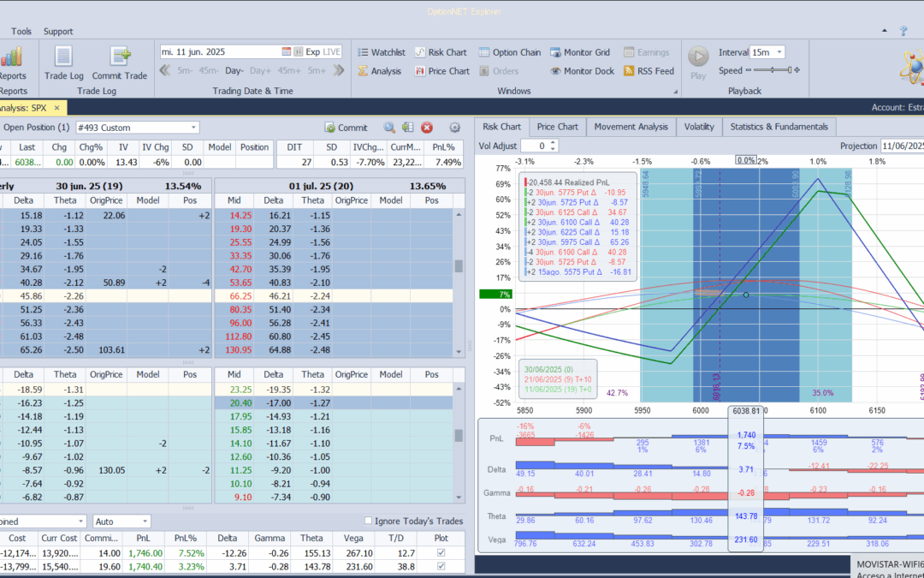This screenshot has height=578, width=924.
Task: Open the Risk Chart window from ribbon
Action: [x=441, y=52]
